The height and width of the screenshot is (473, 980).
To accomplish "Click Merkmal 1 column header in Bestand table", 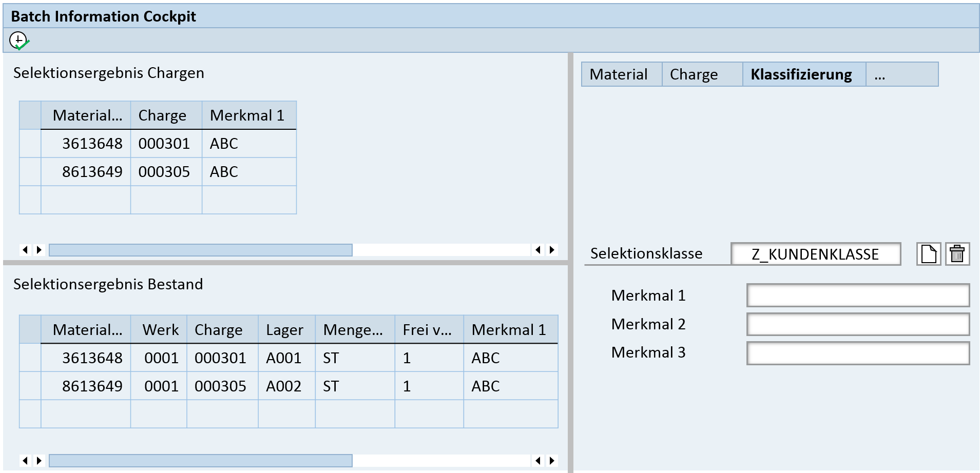I will point(511,329).
